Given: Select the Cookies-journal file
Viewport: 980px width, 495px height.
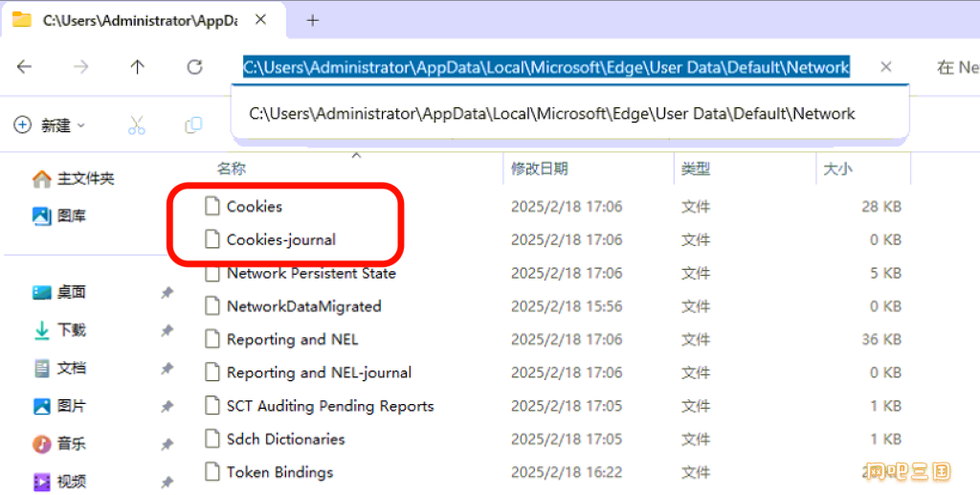Looking at the screenshot, I should (x=281, y=239).
